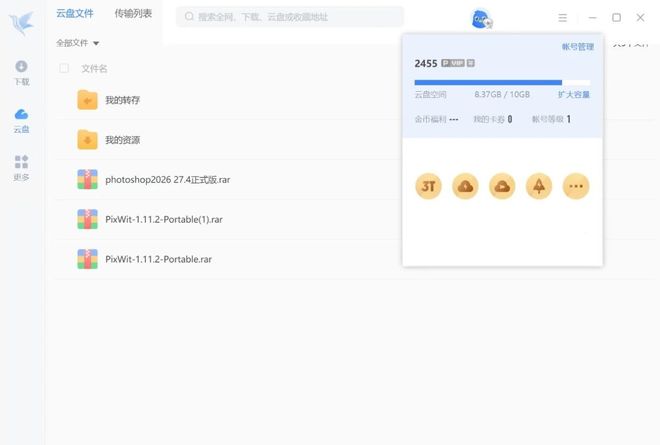Switch to the 云盘文件 tab
The height and width of the screenshot is (445, 660).
click(75, 13)
